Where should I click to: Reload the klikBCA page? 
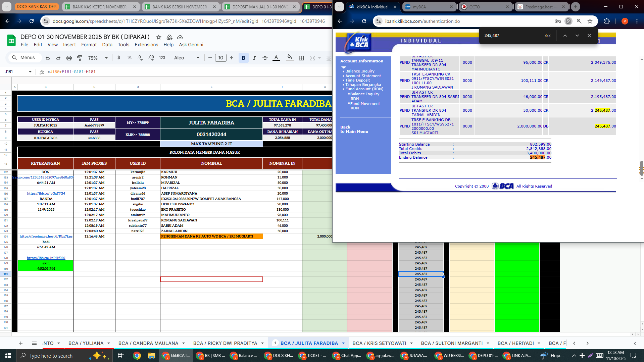point(364,21)
